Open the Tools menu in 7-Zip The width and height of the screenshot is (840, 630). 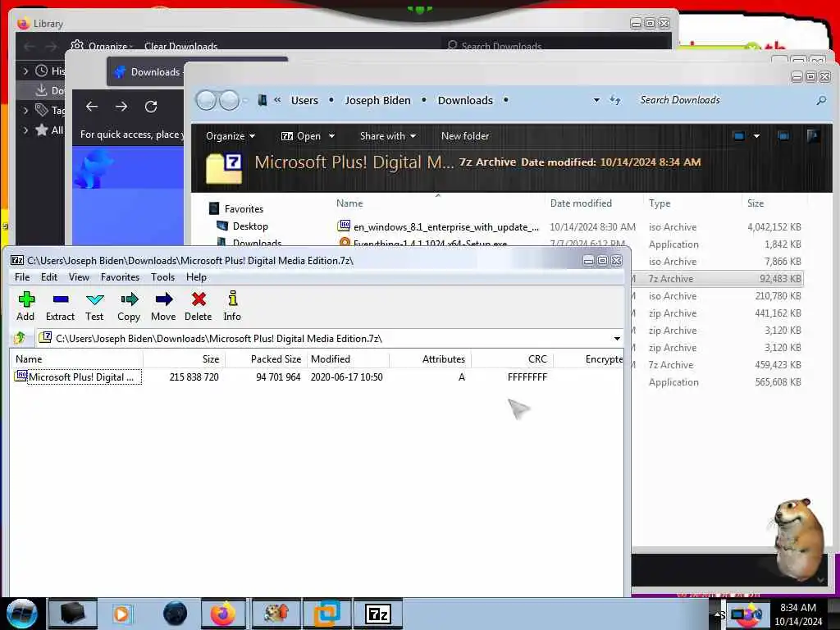[x=163, y=277]
